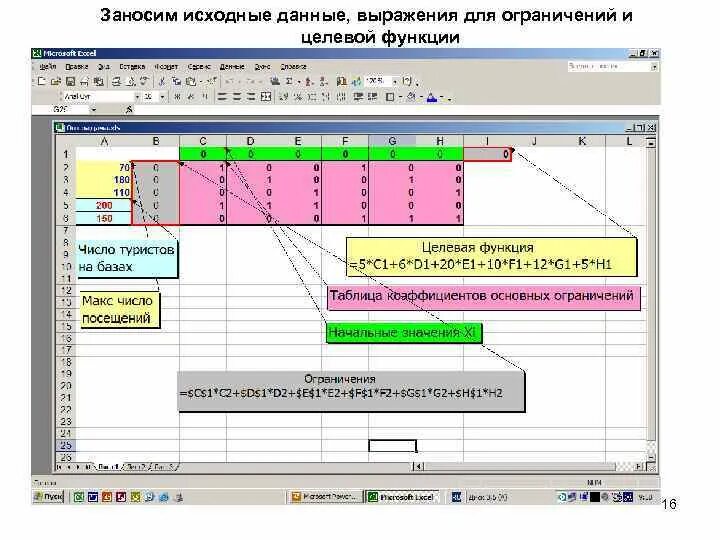Show the Drawing toolbar icon
720x540 pixels.
coord(356,82)
